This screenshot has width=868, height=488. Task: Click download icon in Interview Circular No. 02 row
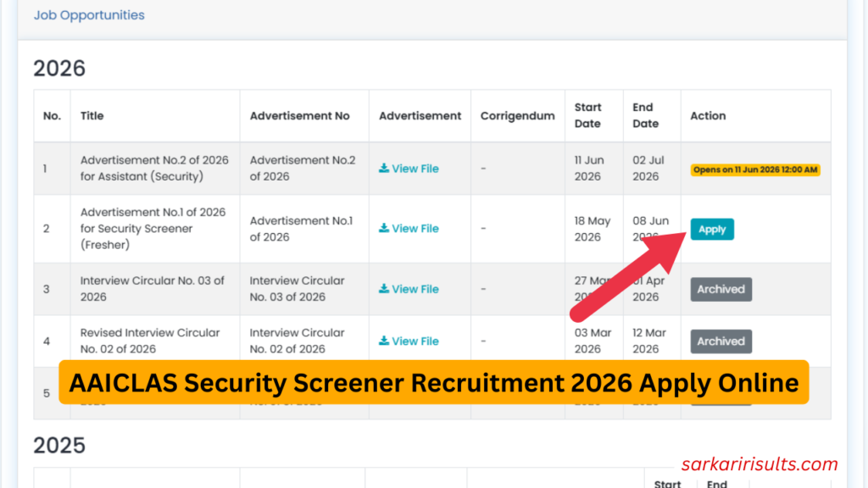tap(384, 341)
